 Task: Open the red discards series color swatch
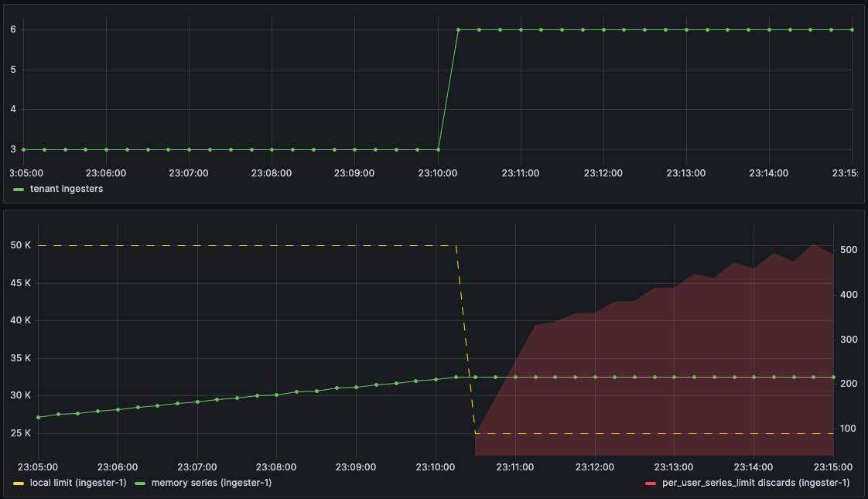pos(651,483)
